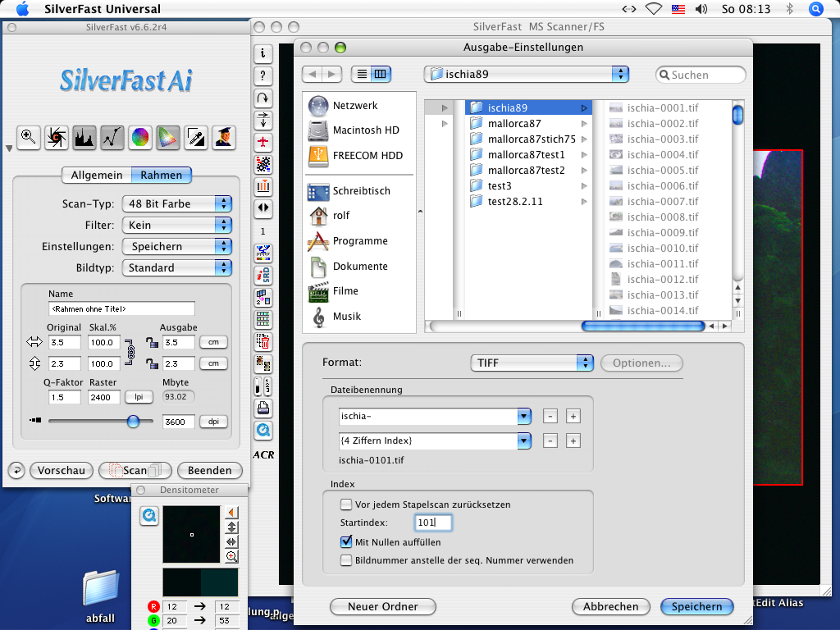
Task: Open the Scan-Typ dropdown
Action: (x=176, y=203)
